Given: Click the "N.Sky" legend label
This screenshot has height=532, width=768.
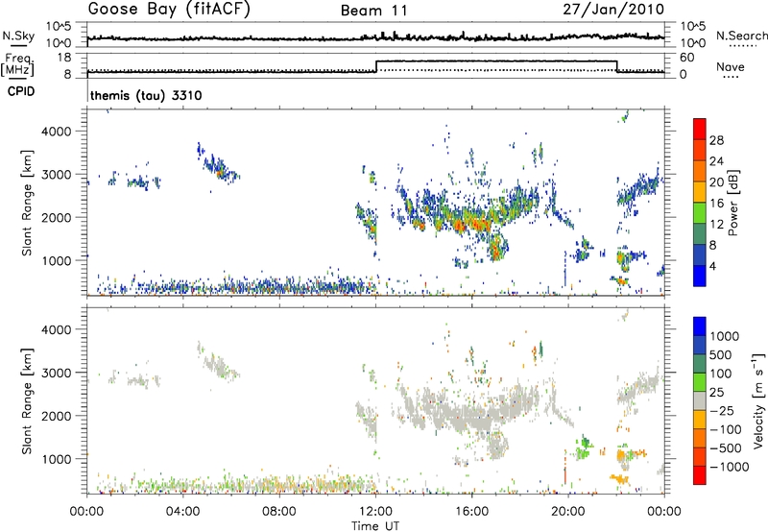Looking at the screenshot, I should (x=18, y=36).
